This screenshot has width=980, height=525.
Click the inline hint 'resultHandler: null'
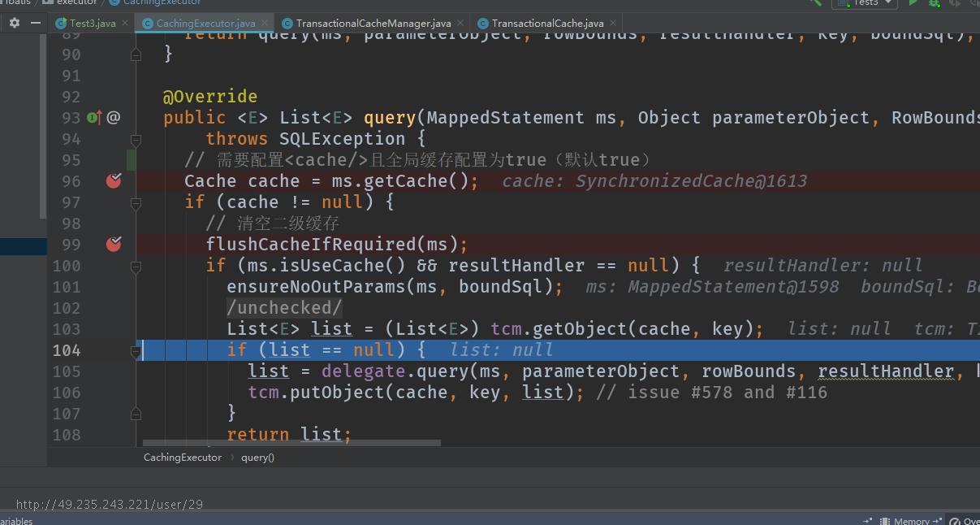(823, 266)
